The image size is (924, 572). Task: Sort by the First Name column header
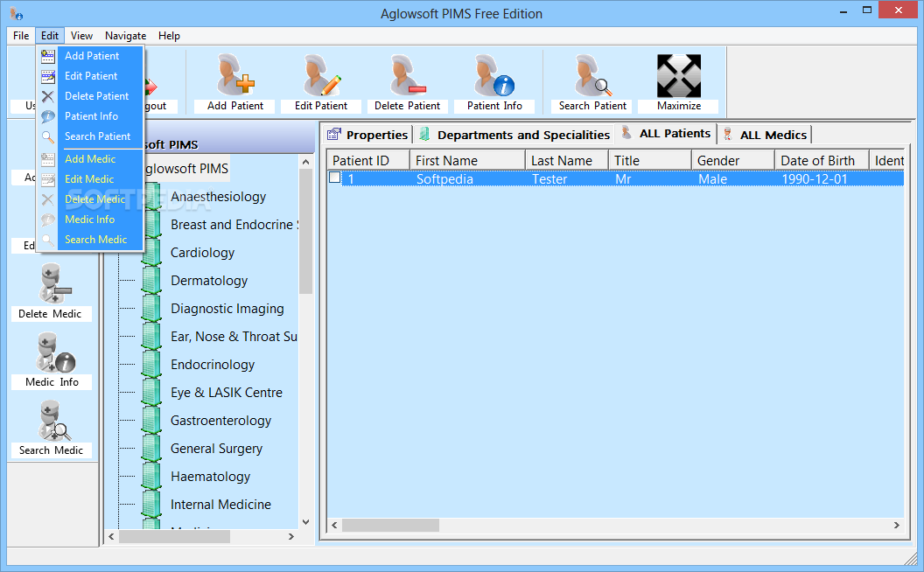tap(467, 160)
